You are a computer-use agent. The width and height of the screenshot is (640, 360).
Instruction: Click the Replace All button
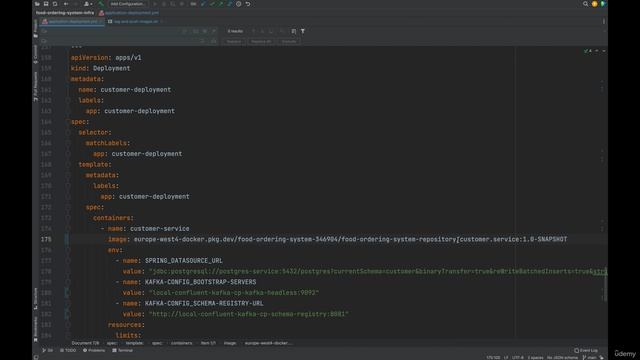(261, 41)
